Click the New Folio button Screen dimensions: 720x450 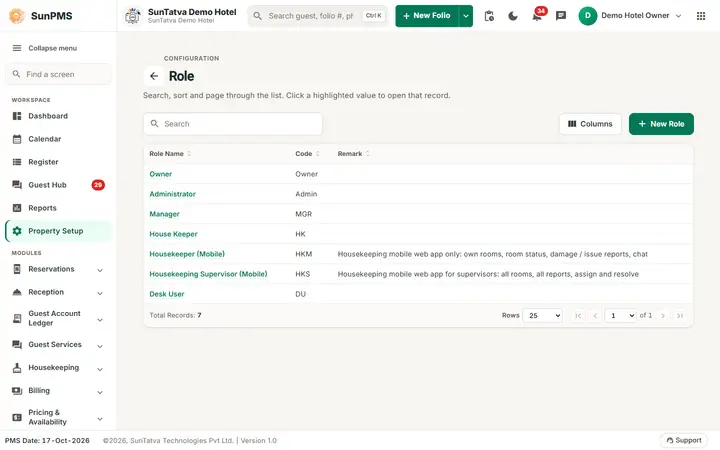tap(427, 16)
